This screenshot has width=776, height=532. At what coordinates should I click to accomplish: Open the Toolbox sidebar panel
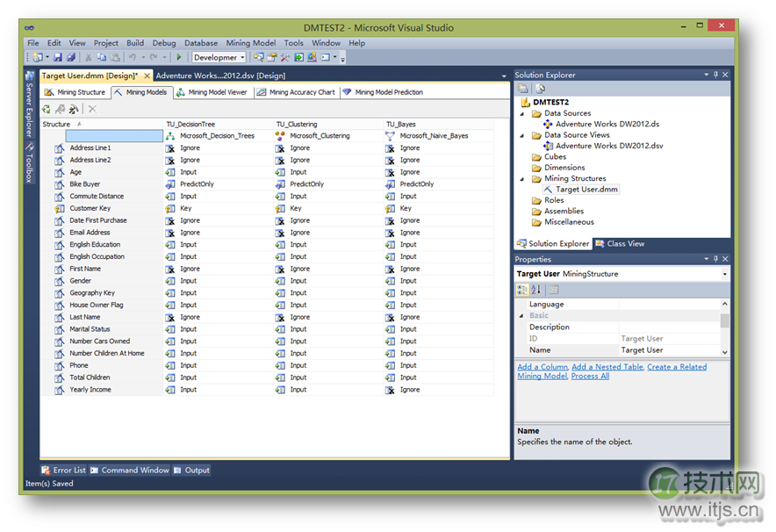coord(29,163)
